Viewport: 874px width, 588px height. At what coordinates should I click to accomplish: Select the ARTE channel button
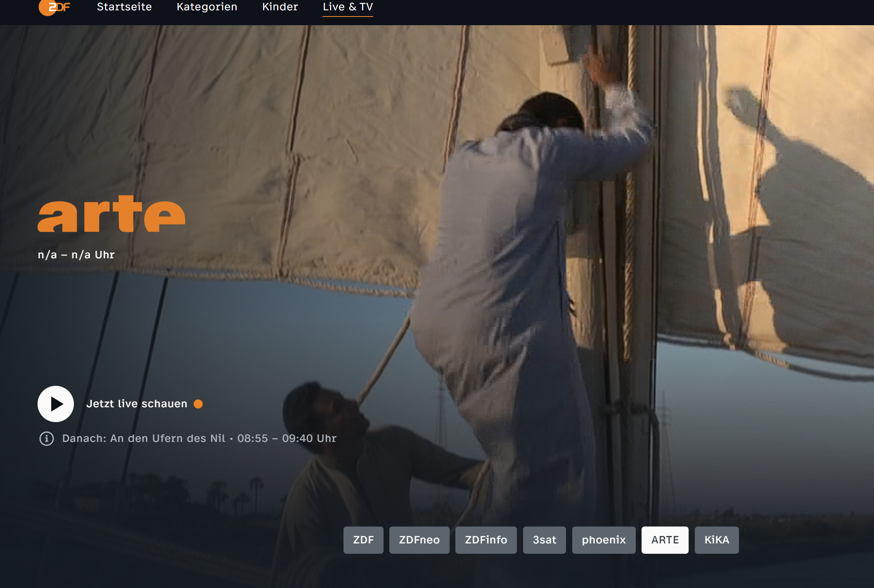click(x=665, y=540)
